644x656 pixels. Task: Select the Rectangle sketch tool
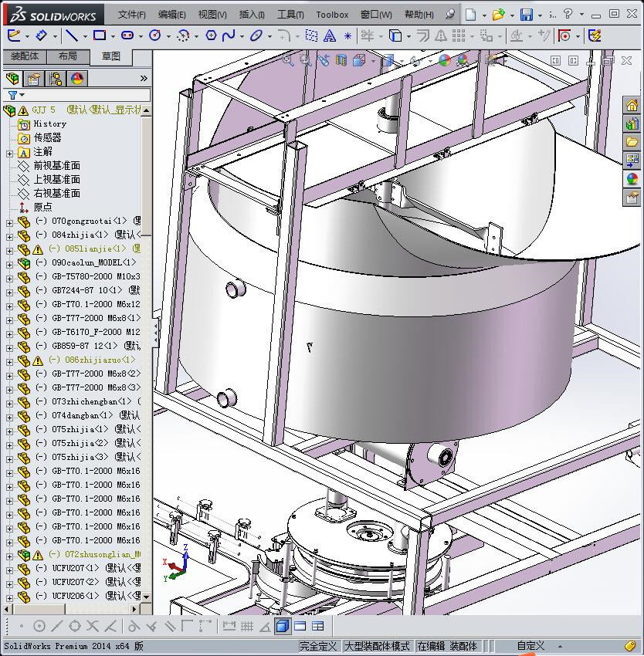(99, 36)
